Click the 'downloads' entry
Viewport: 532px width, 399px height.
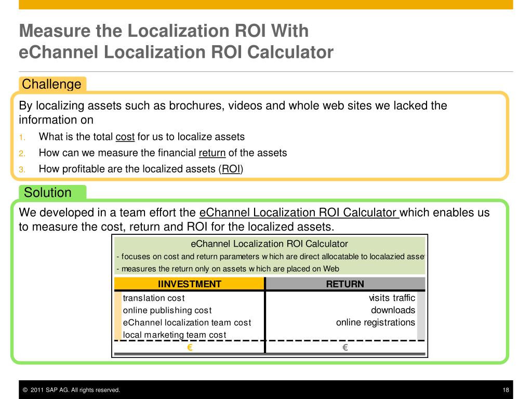[393, 310]
